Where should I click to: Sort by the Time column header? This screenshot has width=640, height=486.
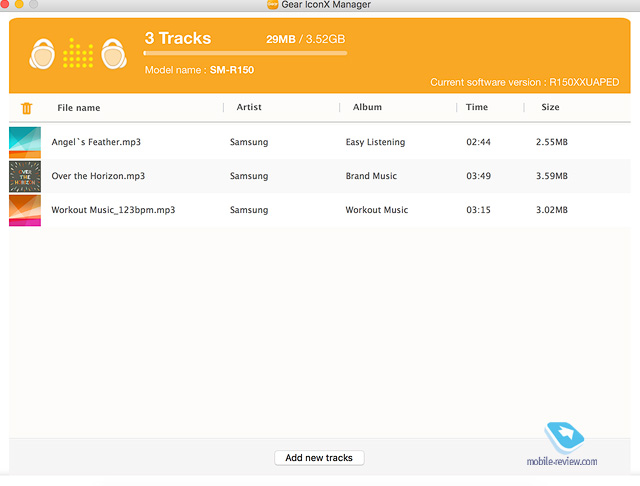(477, 107)
